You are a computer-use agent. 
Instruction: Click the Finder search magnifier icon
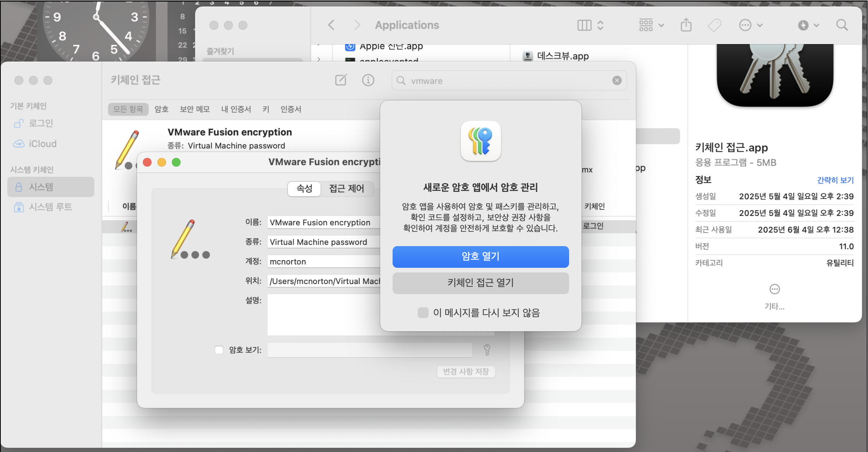tap(842, 25)
